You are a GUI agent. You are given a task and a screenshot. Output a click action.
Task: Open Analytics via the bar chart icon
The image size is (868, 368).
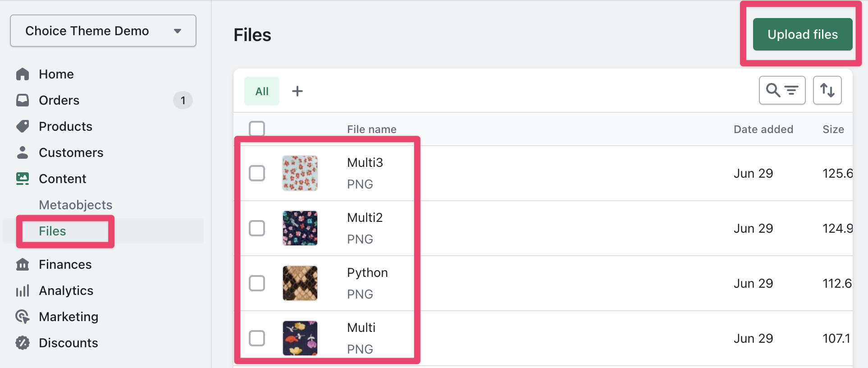point(23,290)
